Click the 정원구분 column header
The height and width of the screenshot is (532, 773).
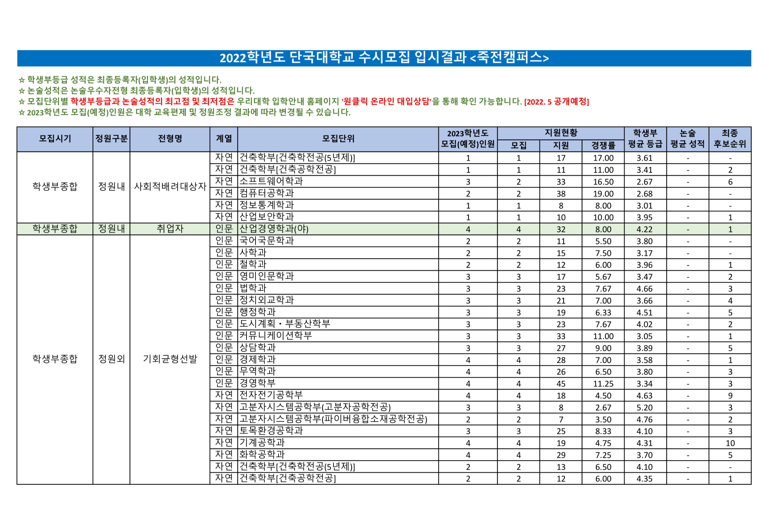111,139
